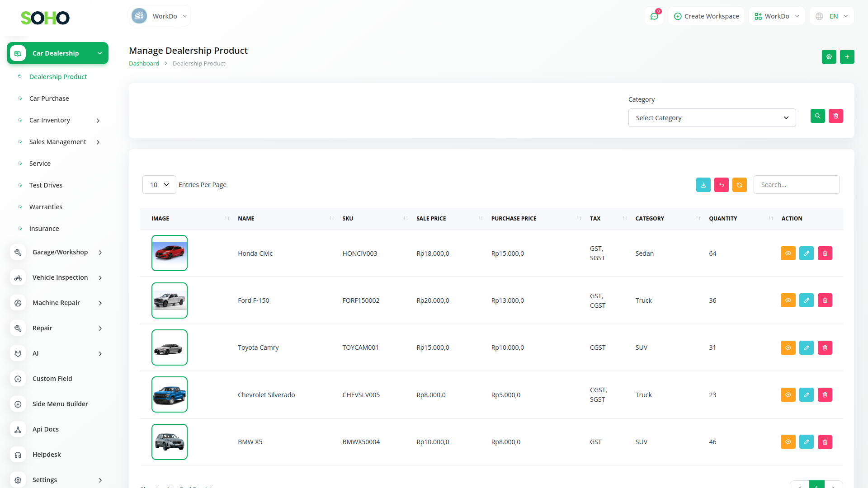View details of Honda Civic product
Screen dimensions: 868x488
coord(788,253)
